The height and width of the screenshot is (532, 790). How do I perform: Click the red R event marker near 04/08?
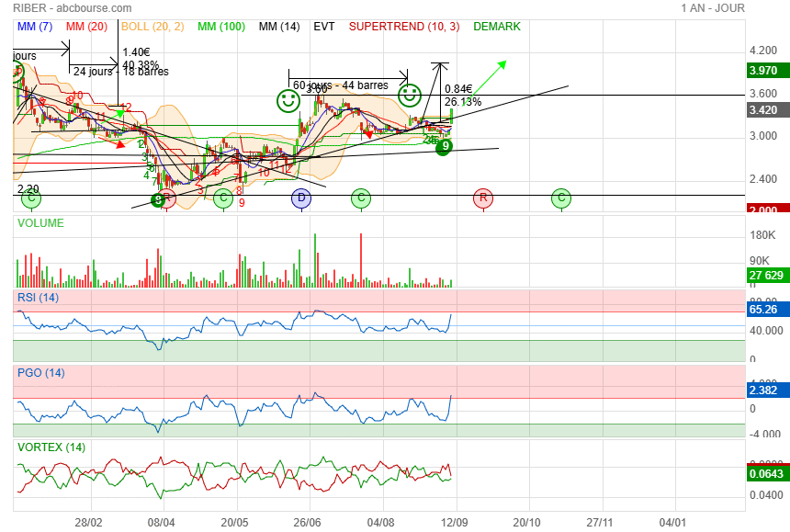(483, 198)
